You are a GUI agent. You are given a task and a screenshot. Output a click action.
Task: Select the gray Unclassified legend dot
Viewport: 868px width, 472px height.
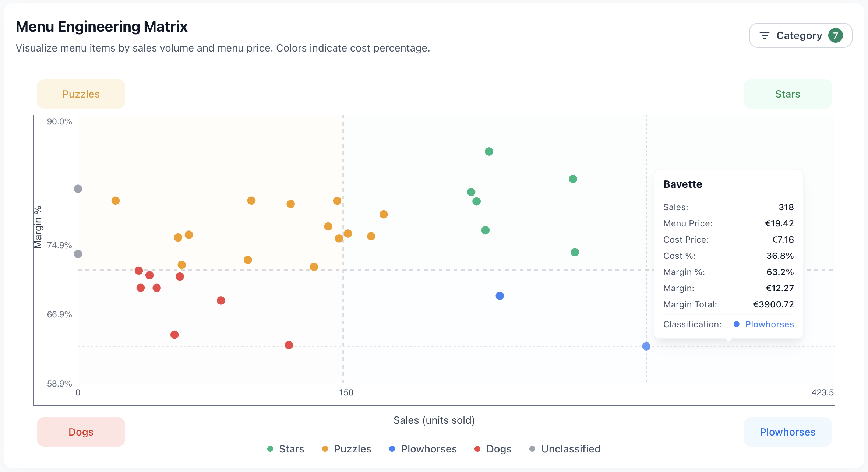532,449
